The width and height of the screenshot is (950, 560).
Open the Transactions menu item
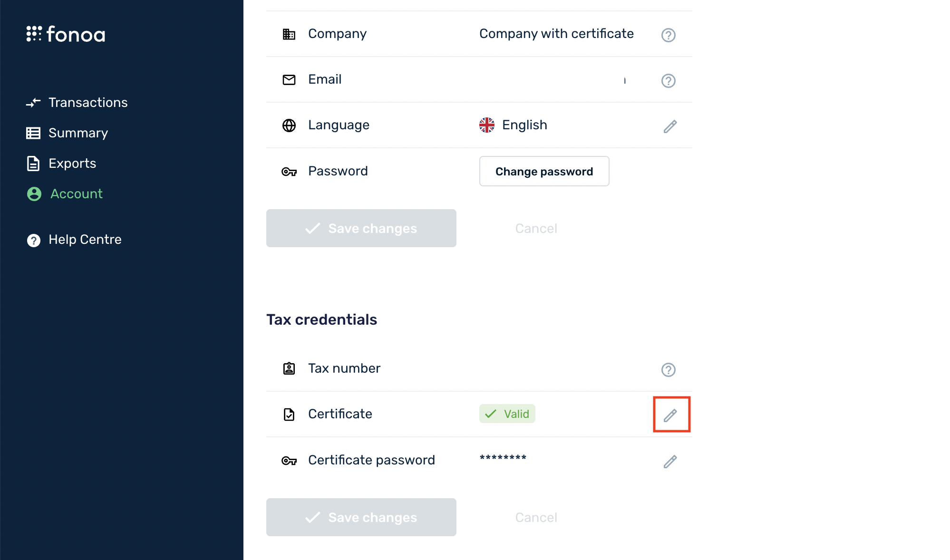tap(88, 103)
